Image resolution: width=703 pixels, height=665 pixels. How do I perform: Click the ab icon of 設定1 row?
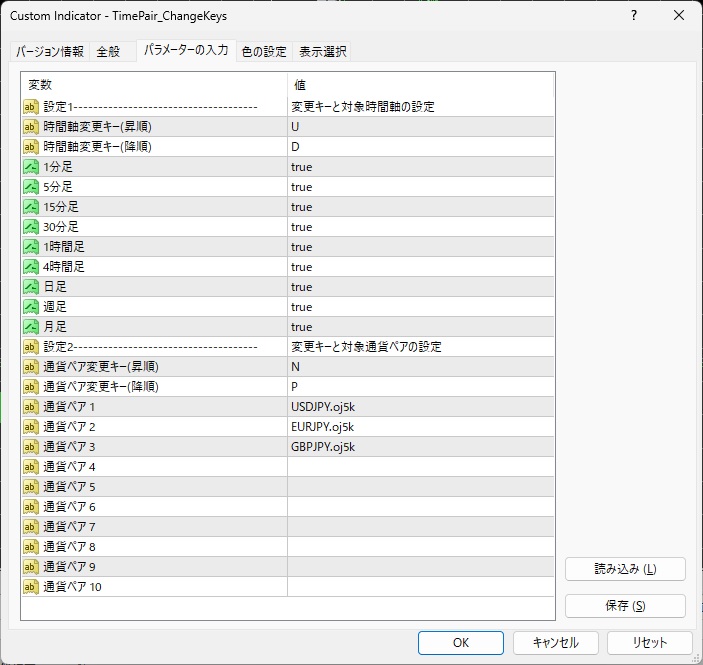[x=31, y=107]
